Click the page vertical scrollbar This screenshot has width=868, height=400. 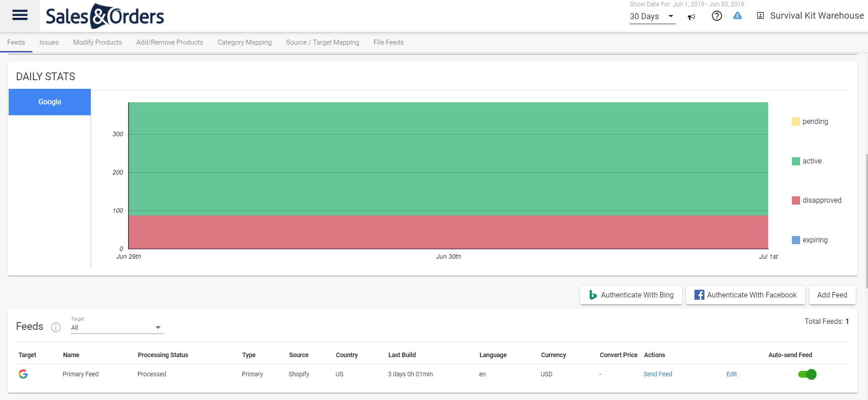[x=866, y=221]
